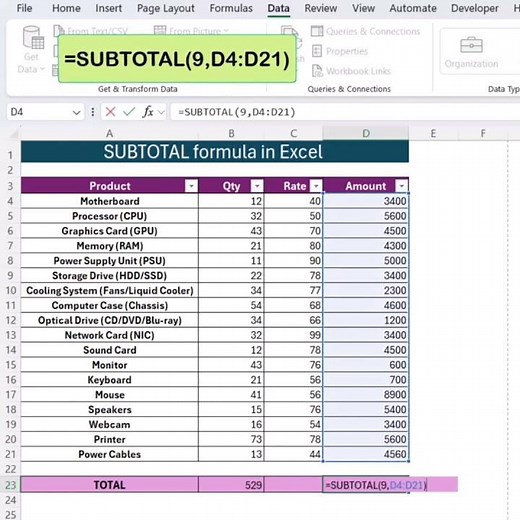The image size is (520, 520).
Task: Open the Product column filter dropdown
Action: click(x=191, y=186)
